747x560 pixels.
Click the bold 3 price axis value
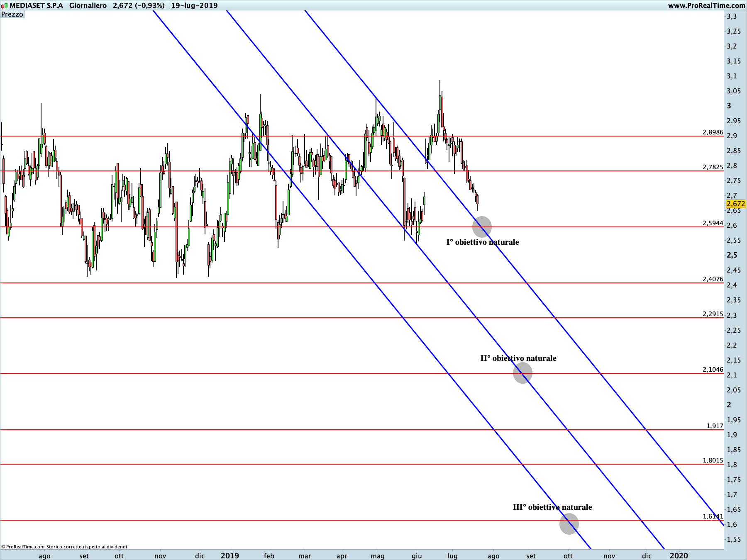coord(729,106)
